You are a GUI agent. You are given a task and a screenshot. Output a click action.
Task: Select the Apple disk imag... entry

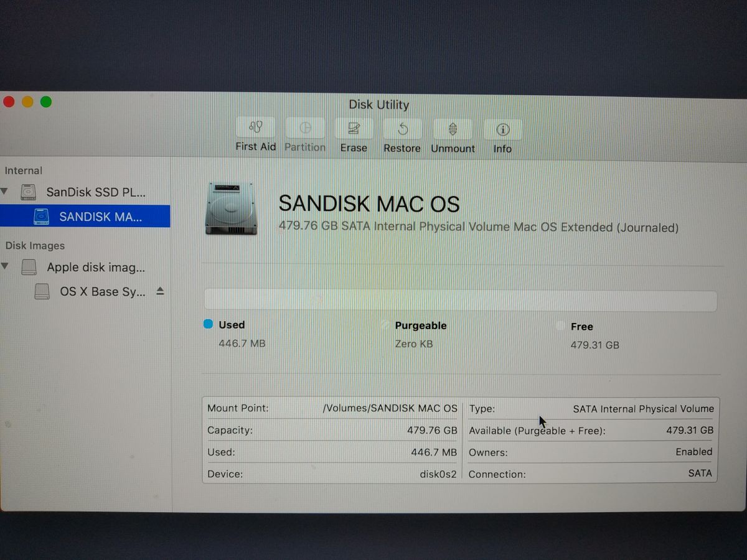[x=85, y=267]
